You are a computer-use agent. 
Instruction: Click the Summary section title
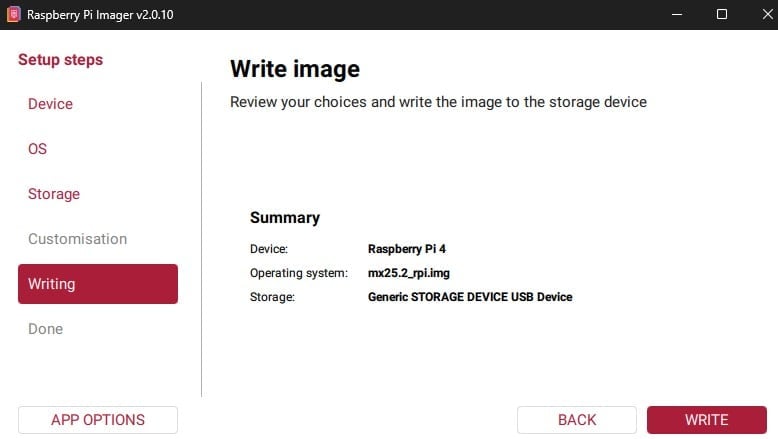click(x=285, y=218)
